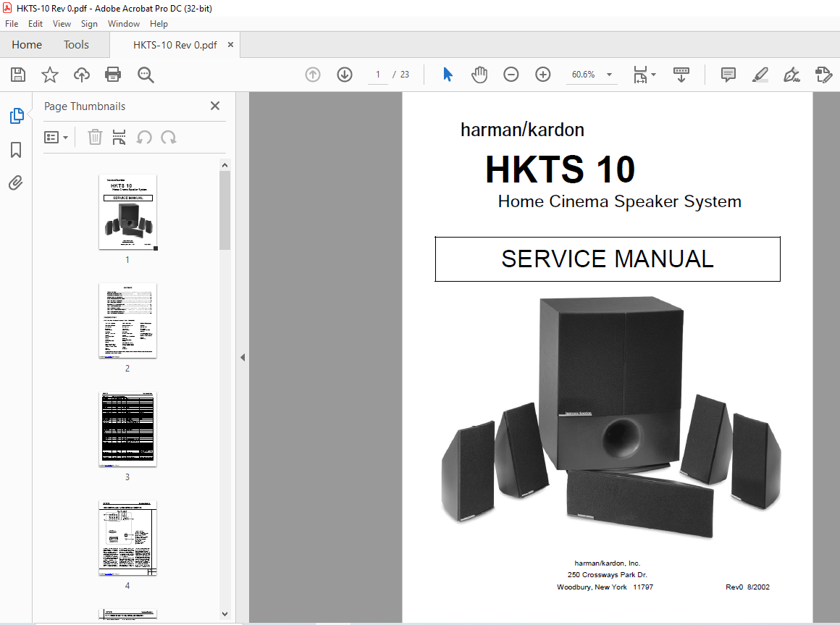Switch to the Tools tab
This screenshot has width=840, height=625.
76,44
